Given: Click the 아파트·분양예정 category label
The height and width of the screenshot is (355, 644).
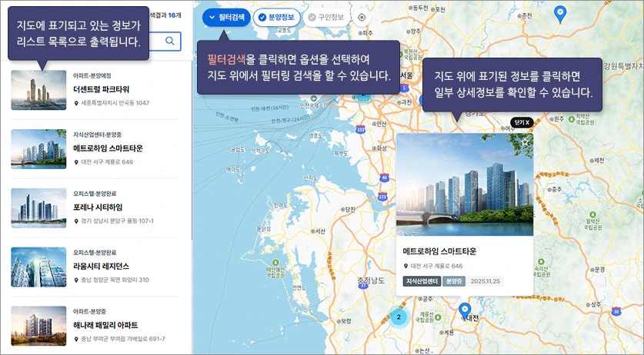Looking at the screenshot, I should tap(92, 75).
